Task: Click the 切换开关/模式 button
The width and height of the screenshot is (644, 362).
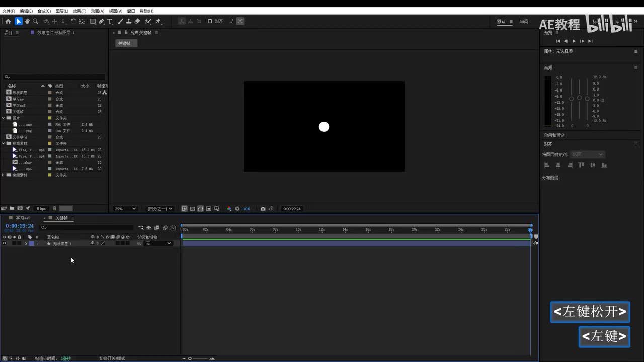Action: point(112,358)
